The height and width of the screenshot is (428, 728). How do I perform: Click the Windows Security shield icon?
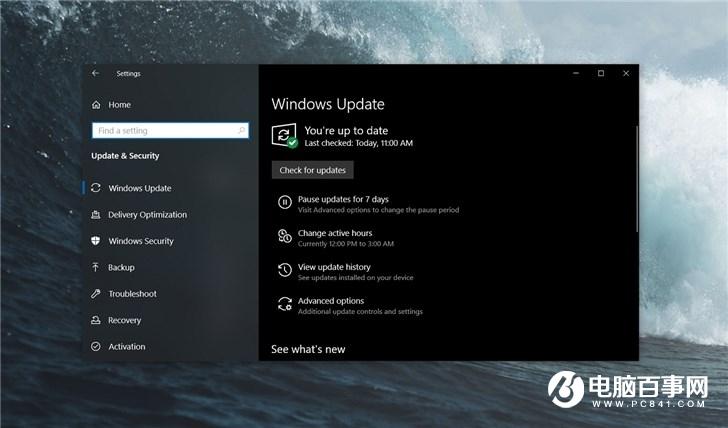pyautogui.click(x=96, y=240)
